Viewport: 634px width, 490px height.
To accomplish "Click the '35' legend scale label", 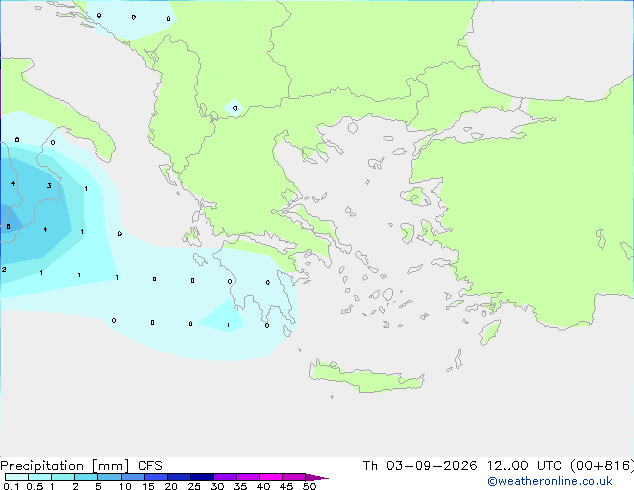I will click(240, 486).
